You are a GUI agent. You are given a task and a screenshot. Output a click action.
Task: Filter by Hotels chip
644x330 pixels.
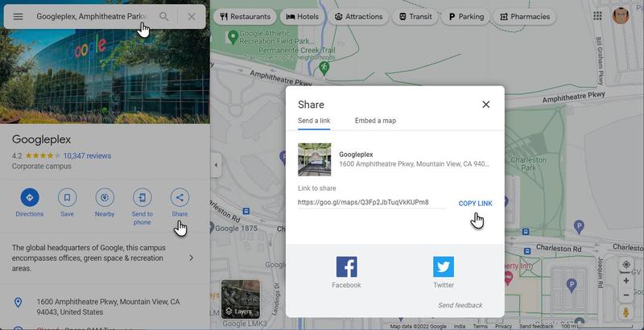click(303, 17)
